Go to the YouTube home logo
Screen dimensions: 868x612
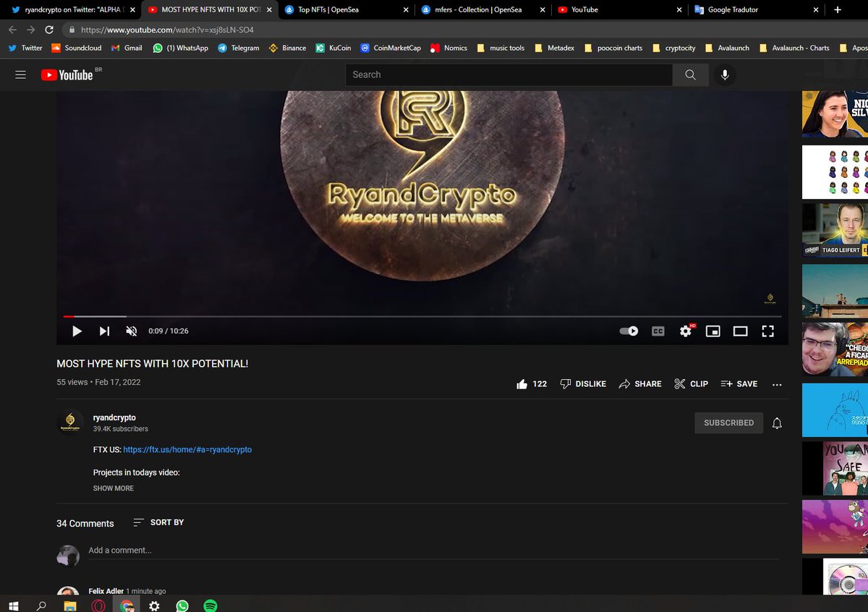coord(67,75)
